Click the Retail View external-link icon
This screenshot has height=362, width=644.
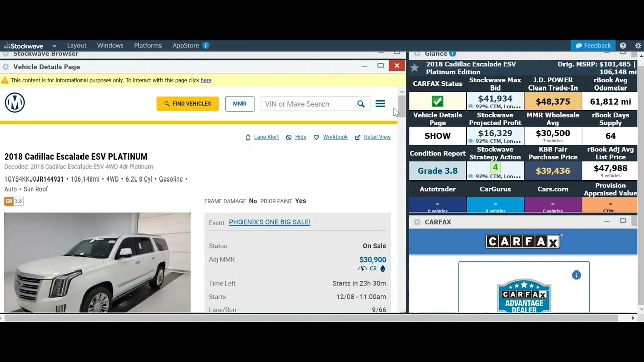(x=358, y=137)
